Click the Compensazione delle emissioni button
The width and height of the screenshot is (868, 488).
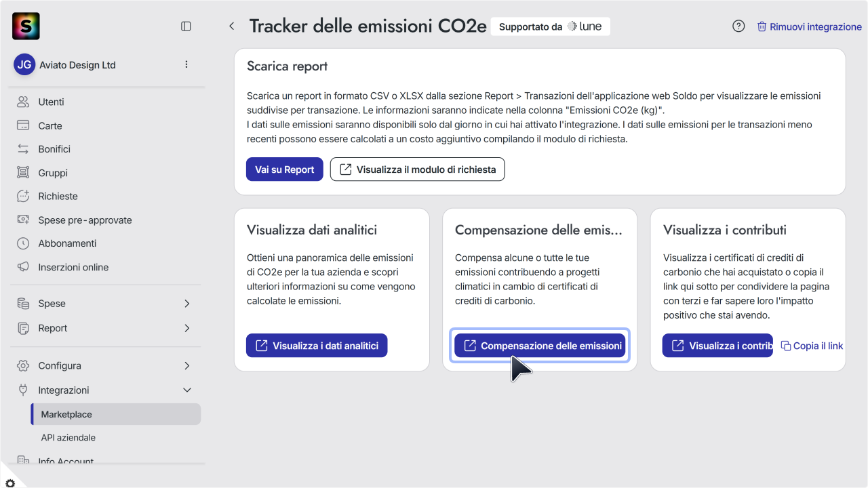[x=540, y=346]
